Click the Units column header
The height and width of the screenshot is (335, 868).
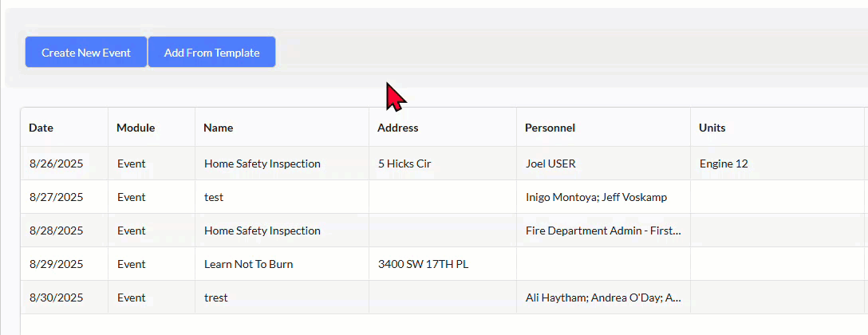712,128
